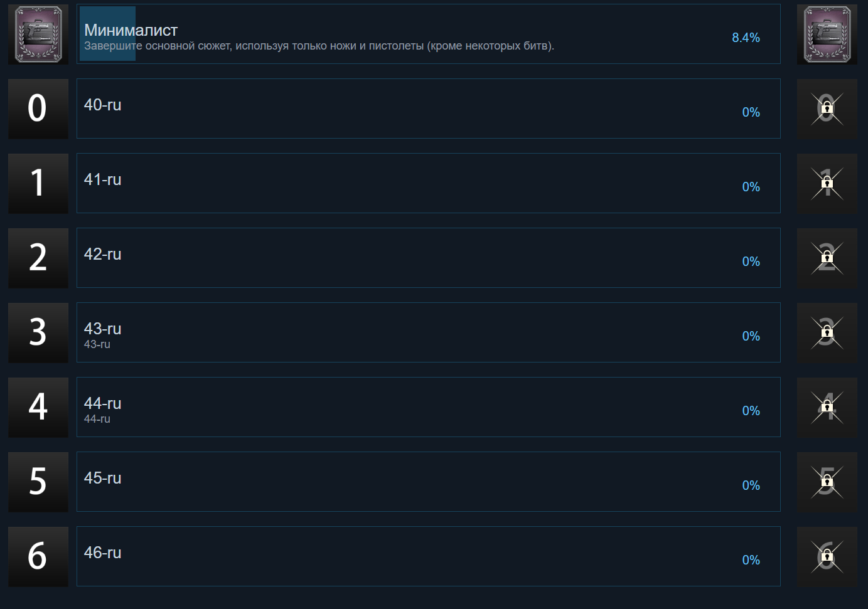Click the Минималист 8.4% progress bar fill

coord(107,34)
